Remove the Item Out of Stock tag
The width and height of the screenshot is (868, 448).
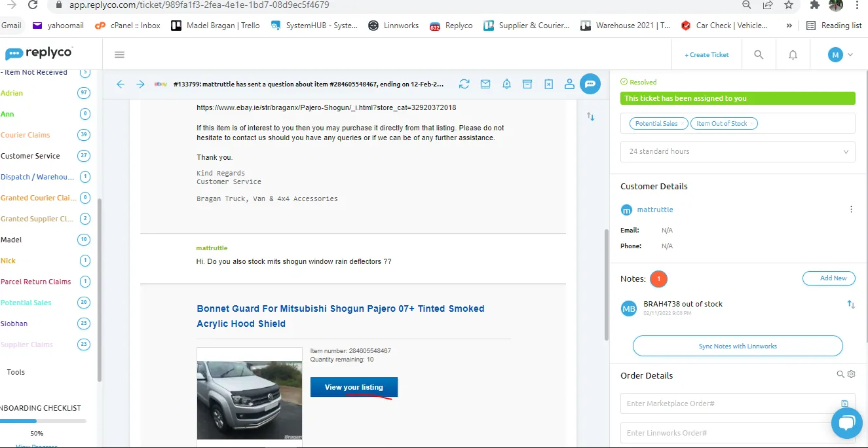coord(752,123)
